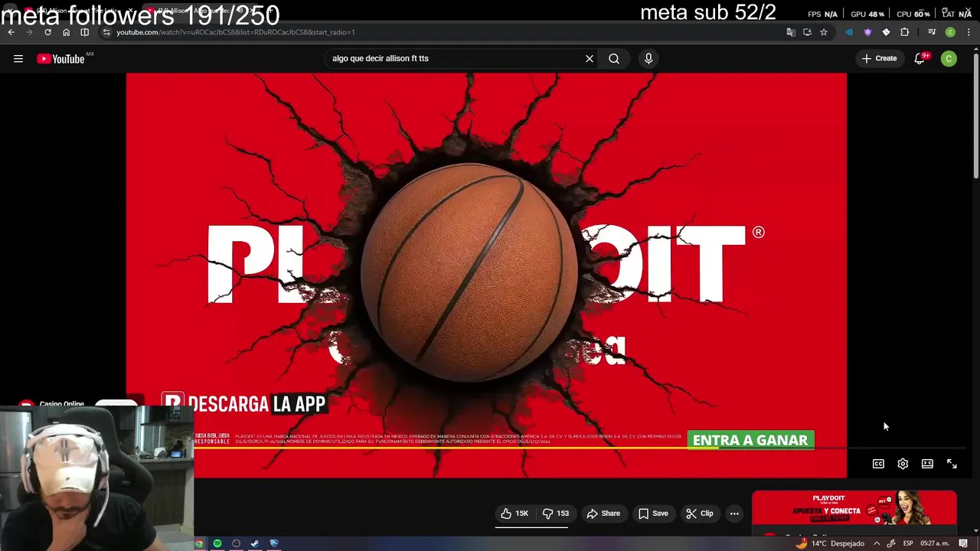Open the Windows notification center icon
The height and width of the screenshot is (551, 980).
(963, 543)
